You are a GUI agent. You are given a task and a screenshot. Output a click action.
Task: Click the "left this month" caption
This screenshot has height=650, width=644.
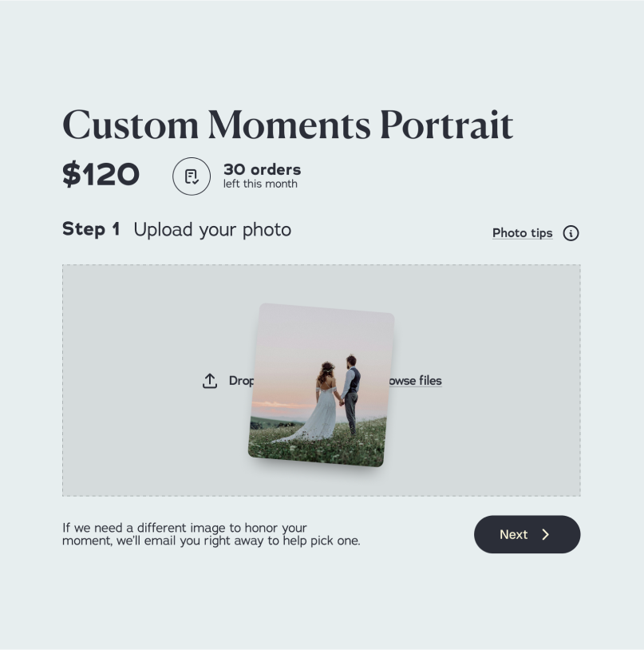coord(260,184)
